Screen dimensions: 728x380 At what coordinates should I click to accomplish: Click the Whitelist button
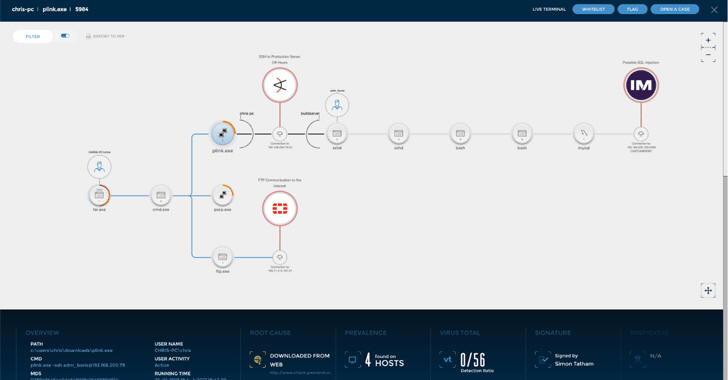pyautogui.click(x=593, y=9)
